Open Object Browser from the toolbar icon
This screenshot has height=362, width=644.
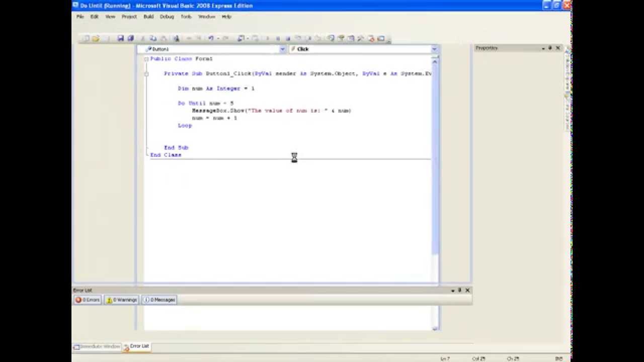point(351,38)
